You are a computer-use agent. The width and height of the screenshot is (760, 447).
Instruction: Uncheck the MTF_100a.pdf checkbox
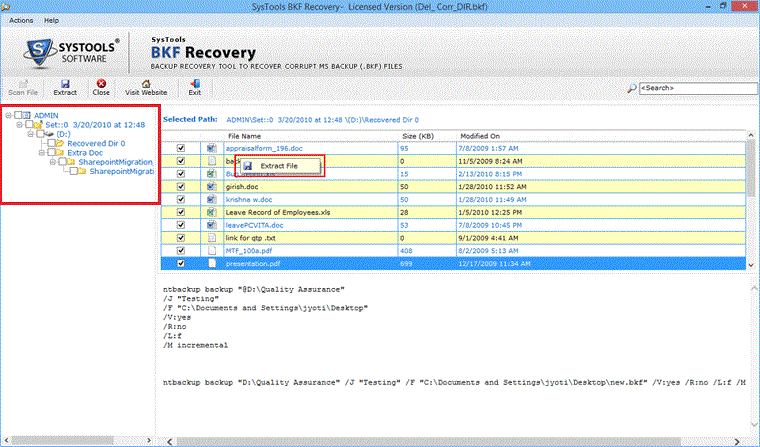[x=181, y=251]
